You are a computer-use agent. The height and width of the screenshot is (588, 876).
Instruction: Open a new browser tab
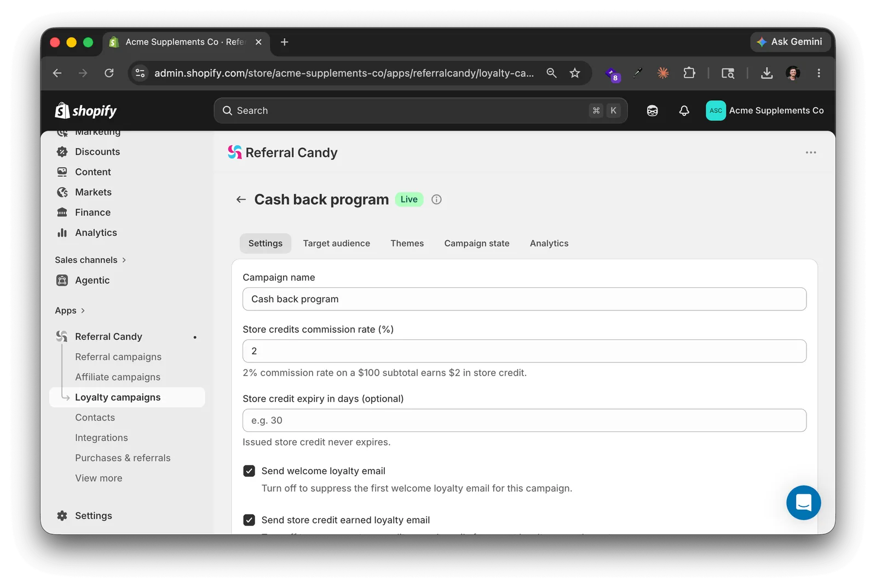(284, 42)
